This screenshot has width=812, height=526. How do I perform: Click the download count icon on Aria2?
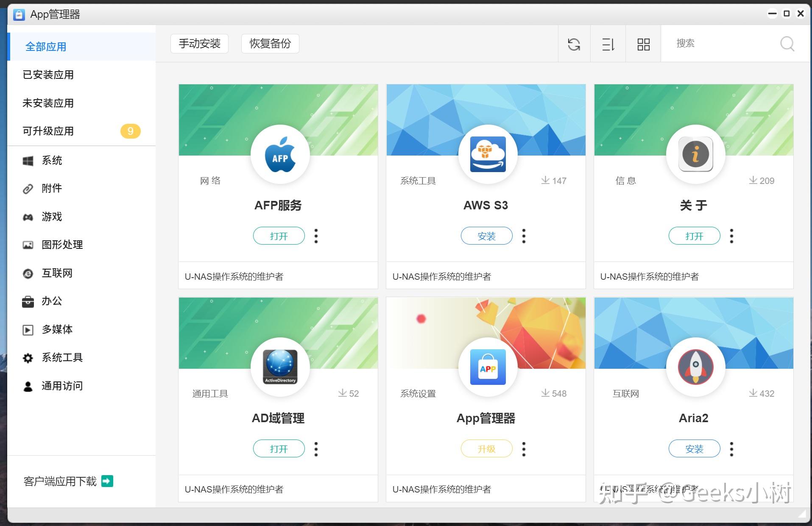point(753,393)
